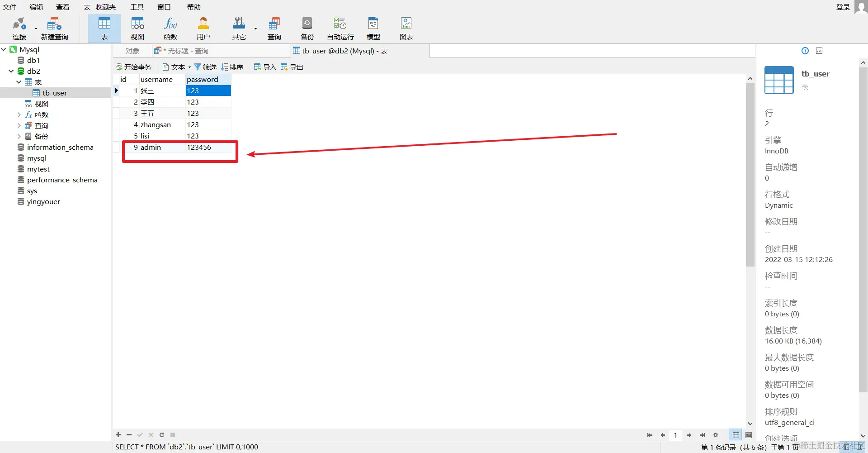
Task: Open the 视图 views toolbar icon
Action: (x=137, y=28)
